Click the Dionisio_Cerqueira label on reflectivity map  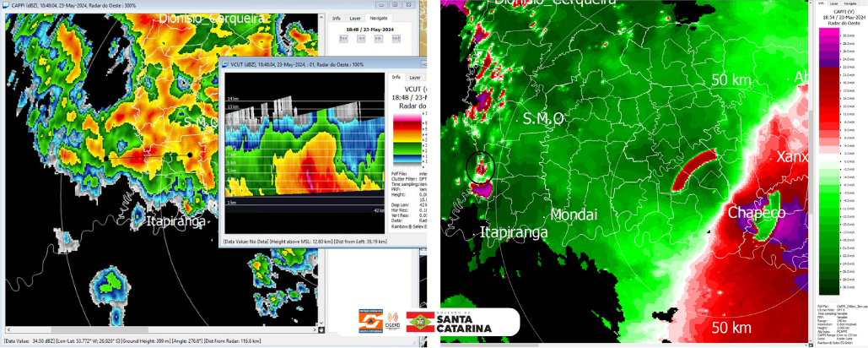(212, 19)
